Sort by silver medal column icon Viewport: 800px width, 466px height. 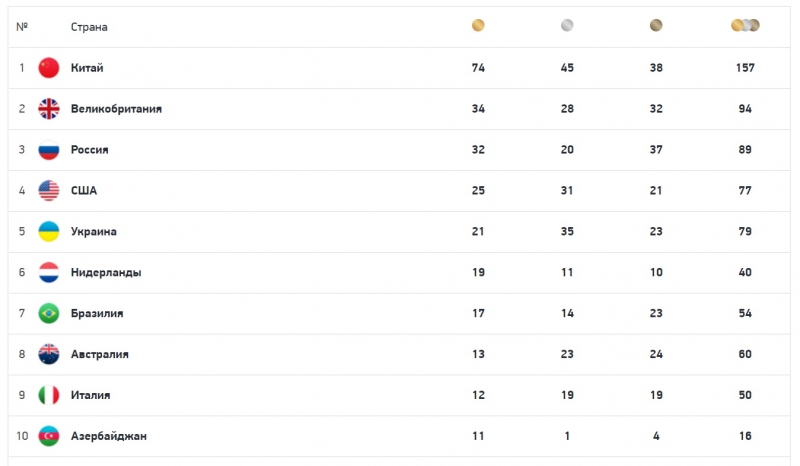pos(567,26)
